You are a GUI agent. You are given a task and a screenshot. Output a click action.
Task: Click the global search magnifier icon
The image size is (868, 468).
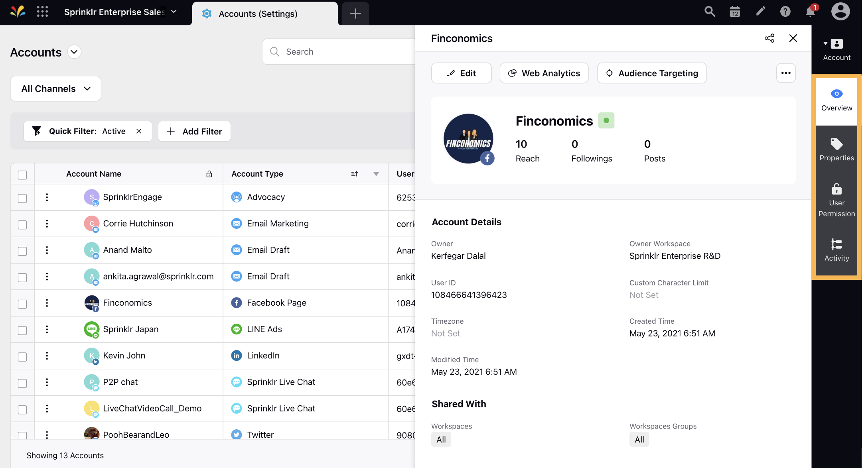coord(710,12)
